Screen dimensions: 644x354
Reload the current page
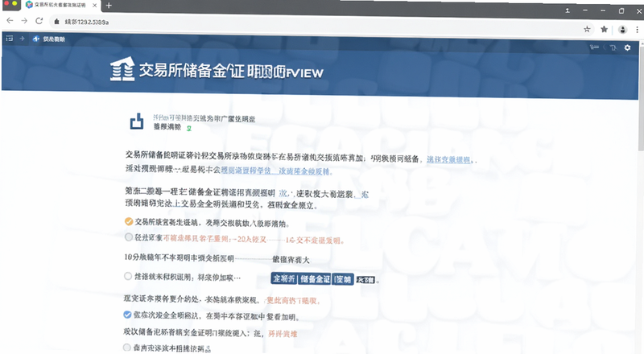[39, 21]
